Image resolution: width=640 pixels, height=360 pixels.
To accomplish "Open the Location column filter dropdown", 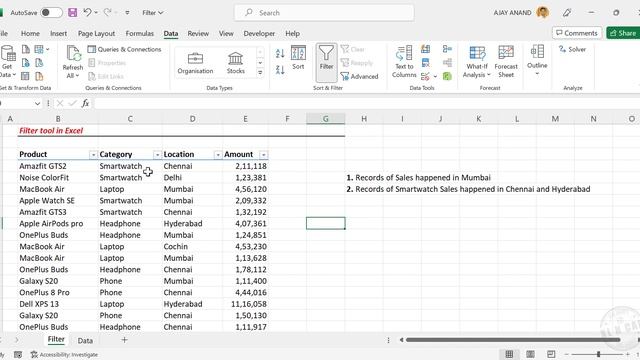I will pos(218,155).
